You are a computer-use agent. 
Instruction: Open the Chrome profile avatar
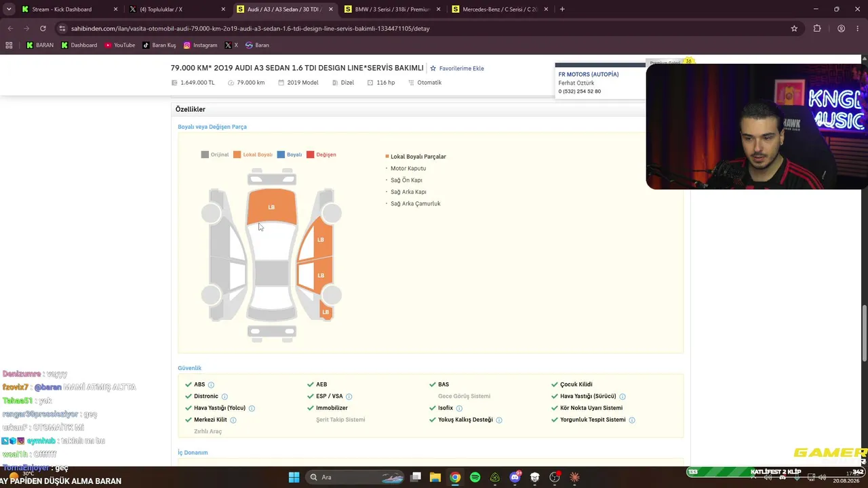841,28
